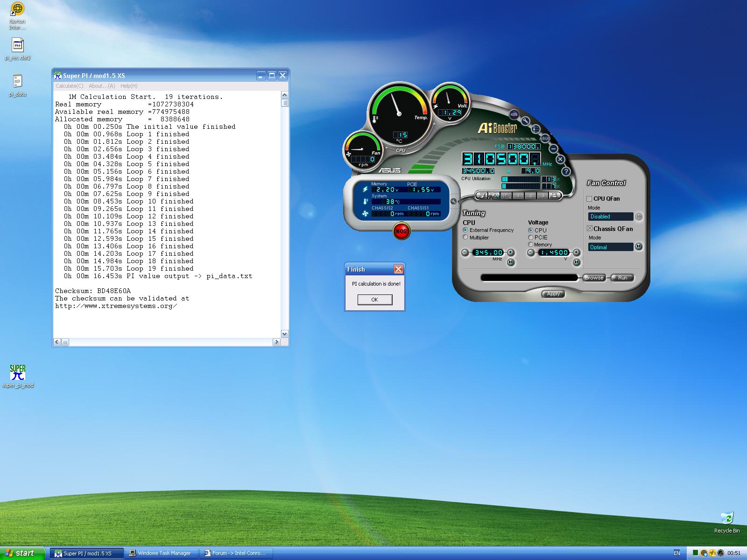The image size is (747, 560).
Task: Click double-arrow button below the voltage plus
Action: point(577,262)
